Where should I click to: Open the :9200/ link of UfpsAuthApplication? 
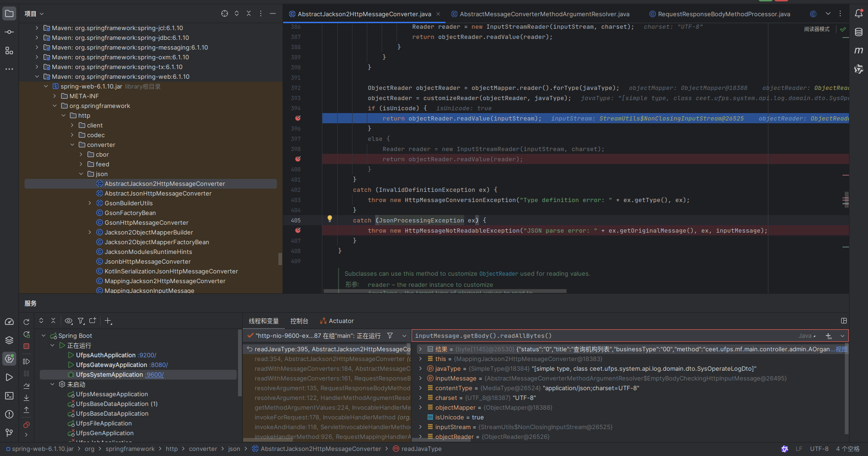tap(147, 355)
